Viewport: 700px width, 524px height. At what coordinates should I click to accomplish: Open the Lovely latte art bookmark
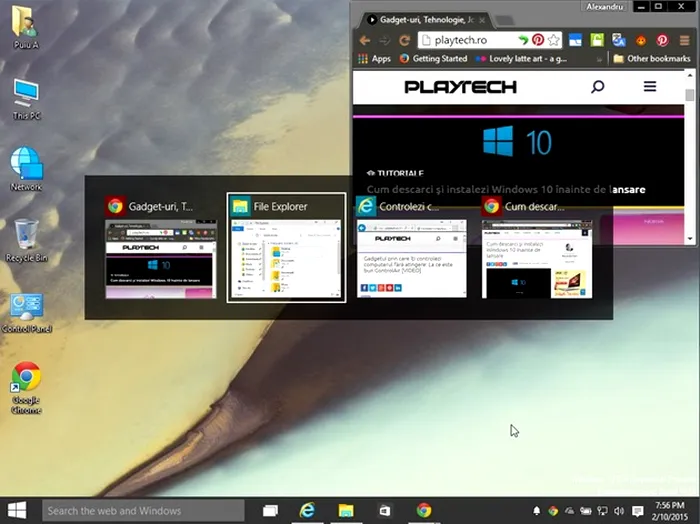click(521, 58)
